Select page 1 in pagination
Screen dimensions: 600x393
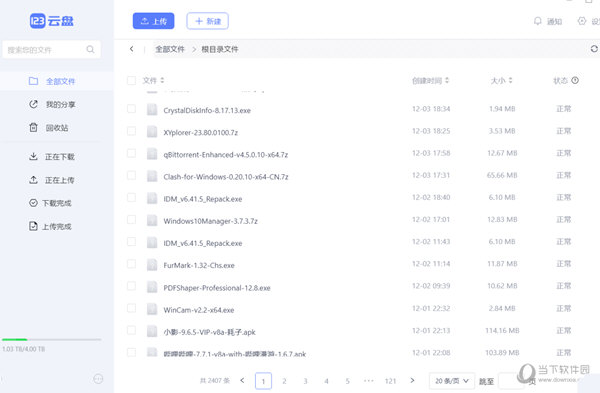pos(263,381)
